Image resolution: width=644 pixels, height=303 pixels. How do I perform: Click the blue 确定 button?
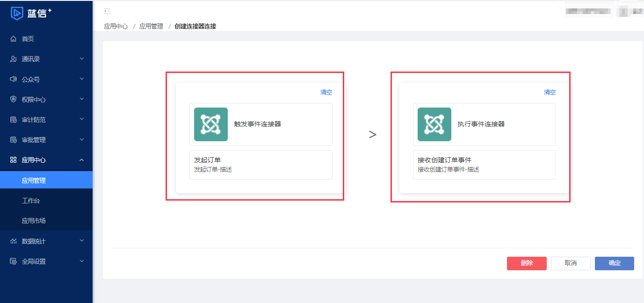(x=615, y=263)
